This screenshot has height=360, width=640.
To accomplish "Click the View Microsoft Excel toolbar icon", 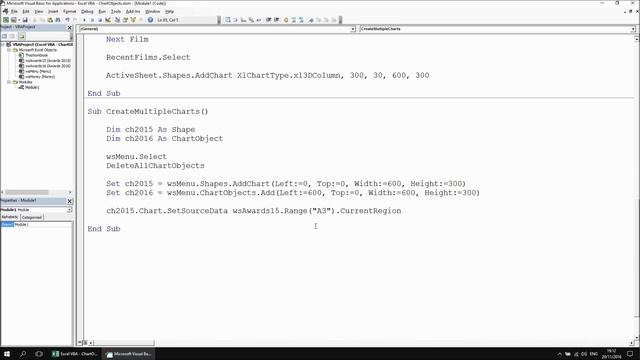I will click(x=6, y=20).
